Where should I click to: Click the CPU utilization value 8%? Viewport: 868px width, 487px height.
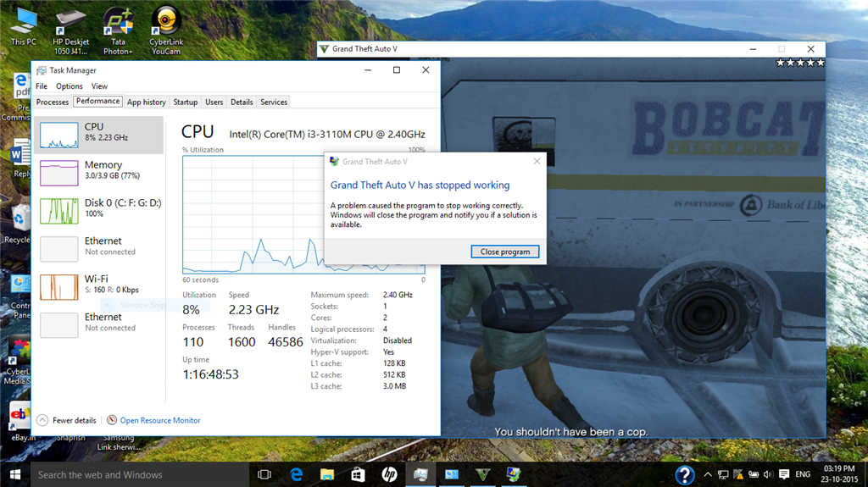(191, 310)
